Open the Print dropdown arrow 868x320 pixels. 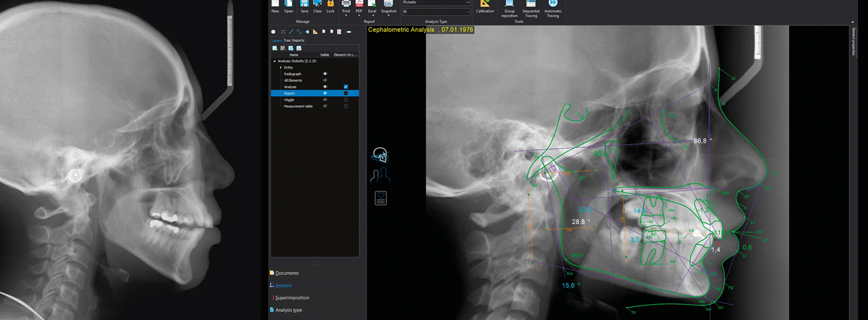click(x=346, y=16)
